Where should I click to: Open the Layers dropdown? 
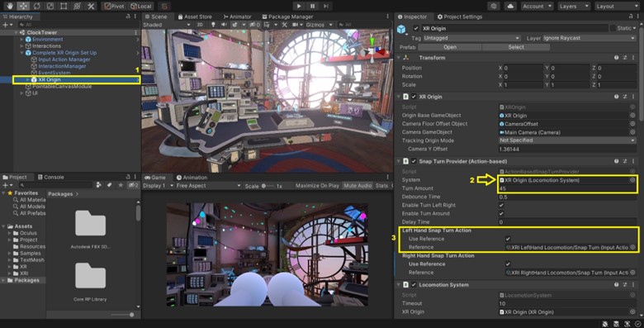(573, 6)
